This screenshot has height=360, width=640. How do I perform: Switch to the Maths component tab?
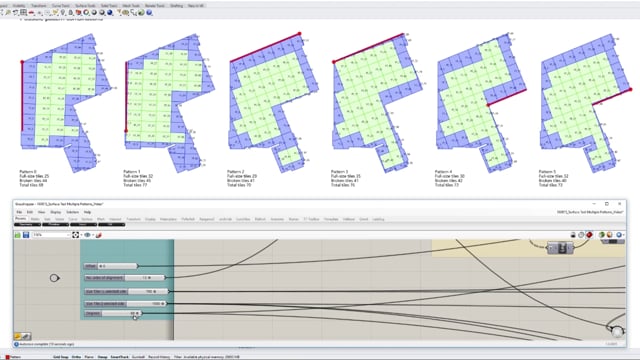point(35,219)
